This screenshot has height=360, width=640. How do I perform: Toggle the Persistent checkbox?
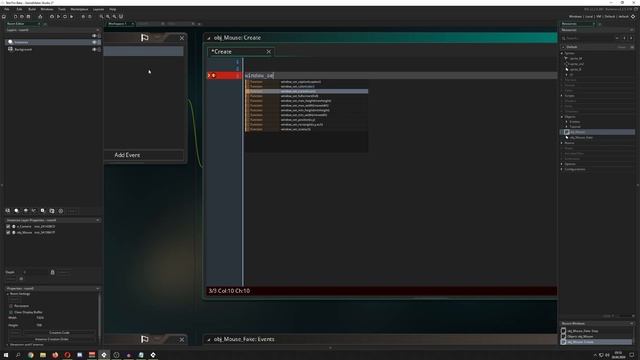(x=11, y=306)
